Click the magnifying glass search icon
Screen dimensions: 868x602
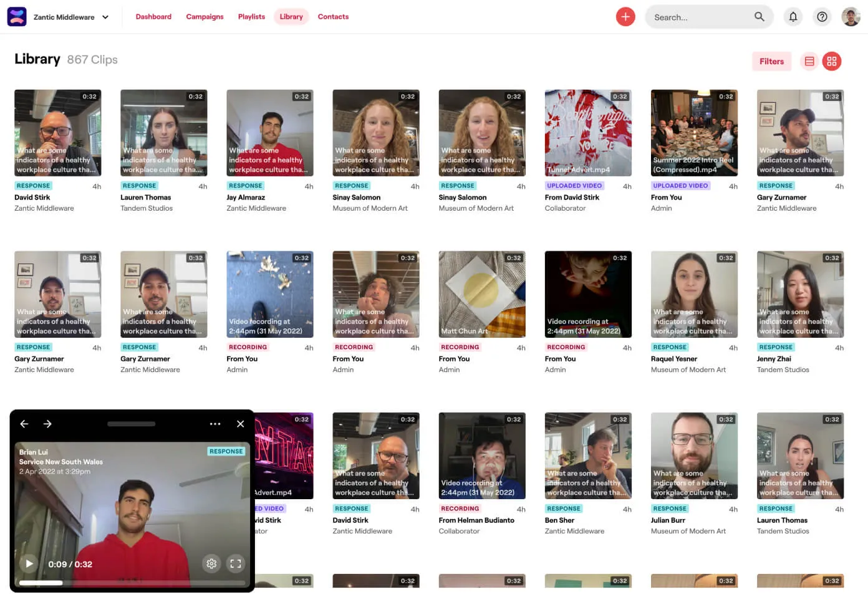[759, 17]
